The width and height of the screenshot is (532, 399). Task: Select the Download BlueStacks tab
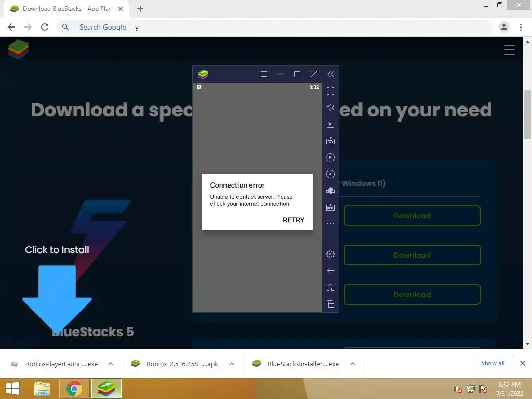(67, 9)
